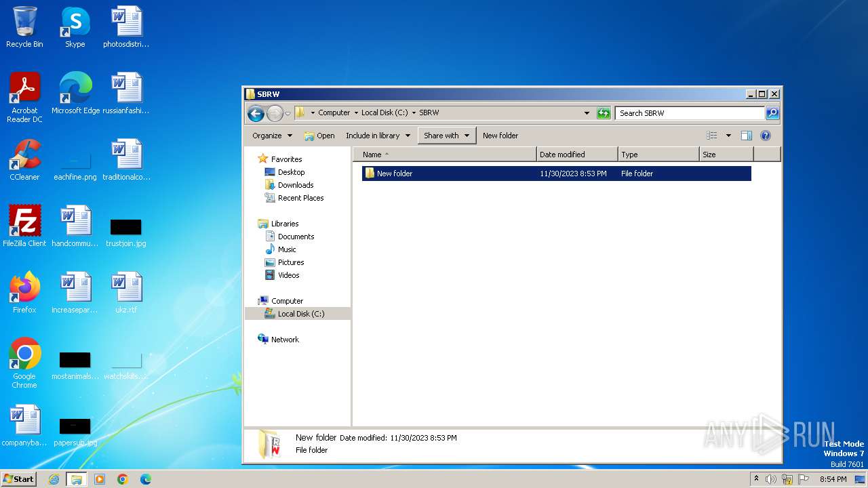The image size is (868, 488).
Task: Open Explorer help icon
Action: pos(766,136)
